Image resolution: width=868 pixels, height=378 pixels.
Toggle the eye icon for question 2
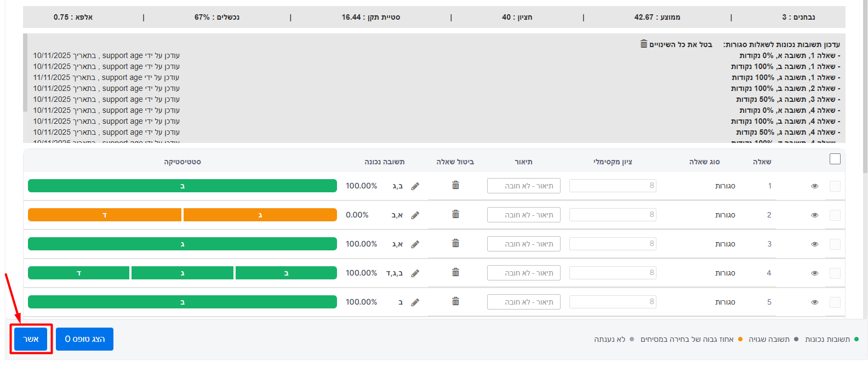coord(815,215)
